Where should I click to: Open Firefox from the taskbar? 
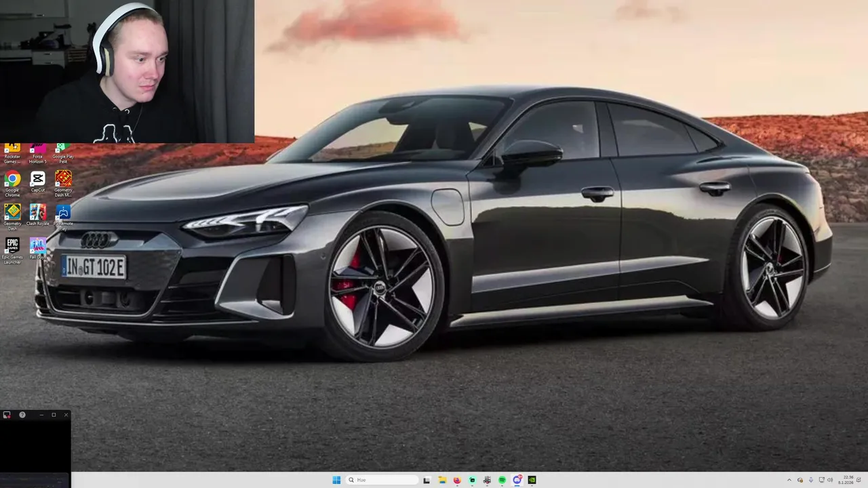[457, 480]
